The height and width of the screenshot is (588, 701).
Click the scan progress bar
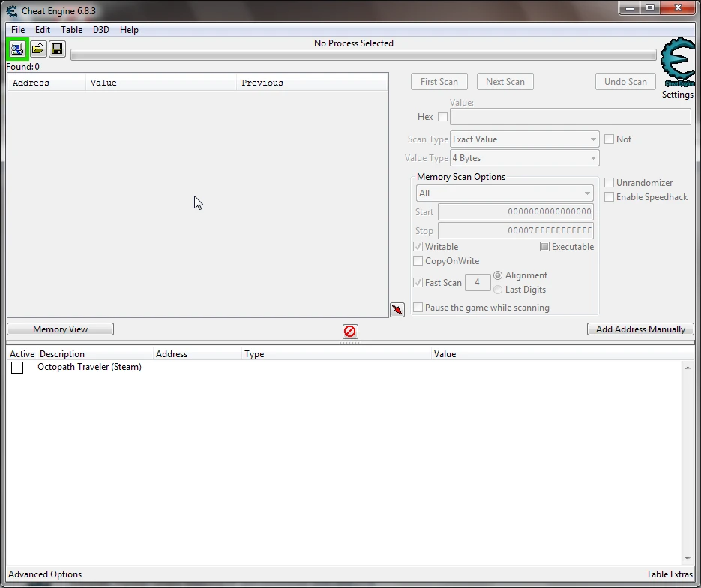[364, 55]
